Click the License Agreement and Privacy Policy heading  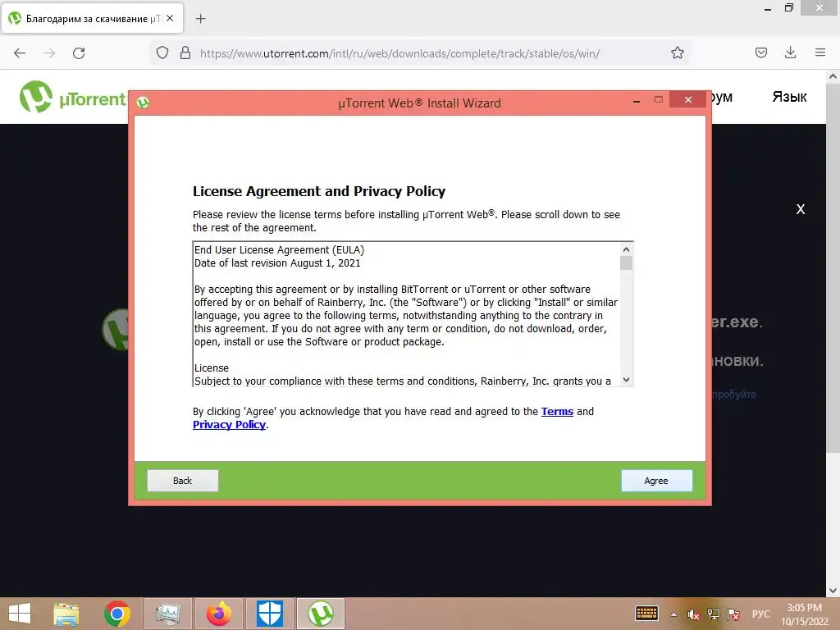[x=319, y=191]
